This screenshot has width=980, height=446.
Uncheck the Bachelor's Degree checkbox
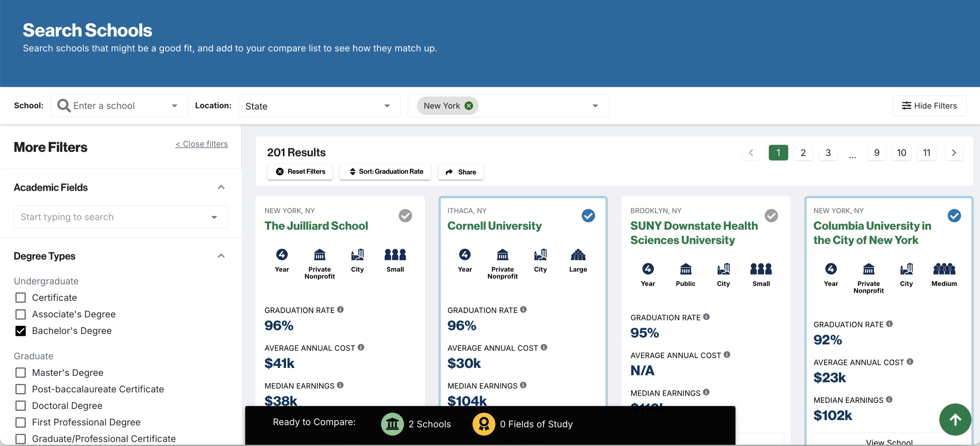[x=20, y=331]
